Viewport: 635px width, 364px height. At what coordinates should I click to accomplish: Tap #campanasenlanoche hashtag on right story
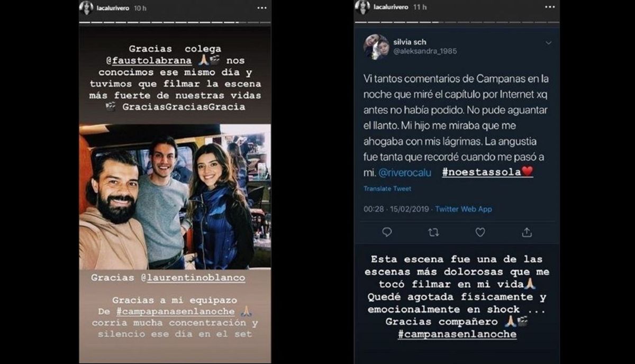(457, 334)
